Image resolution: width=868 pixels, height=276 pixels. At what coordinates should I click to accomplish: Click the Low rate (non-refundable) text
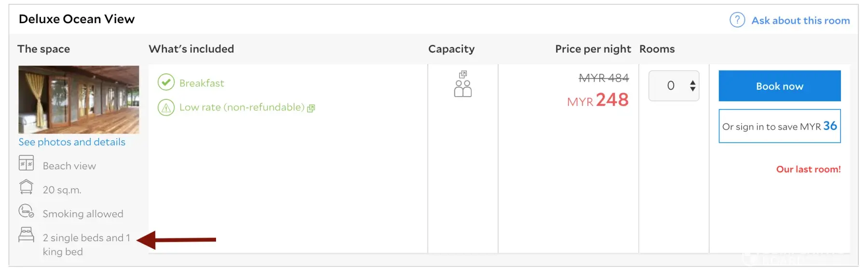pyautogui.click(x=242, y=107)
